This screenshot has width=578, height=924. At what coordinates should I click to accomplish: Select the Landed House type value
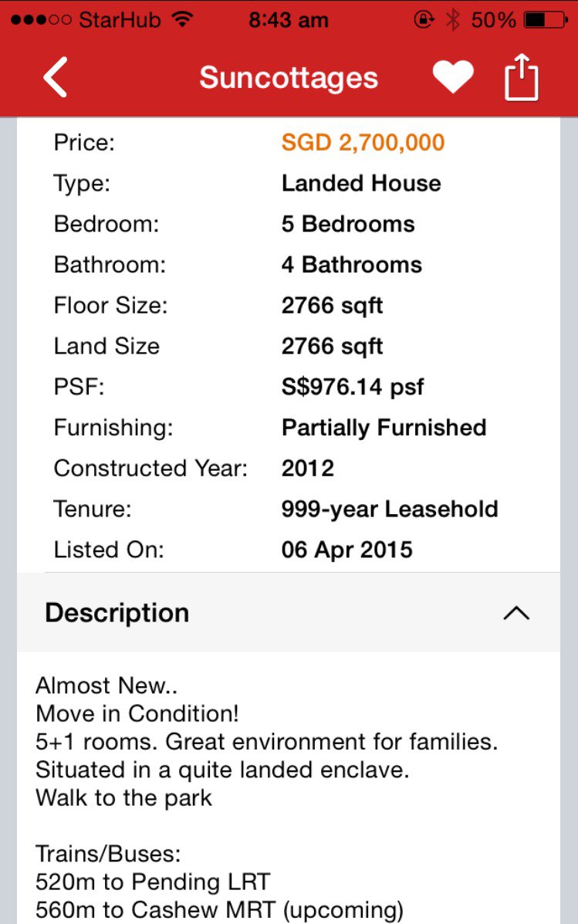(x=361, y=184)
